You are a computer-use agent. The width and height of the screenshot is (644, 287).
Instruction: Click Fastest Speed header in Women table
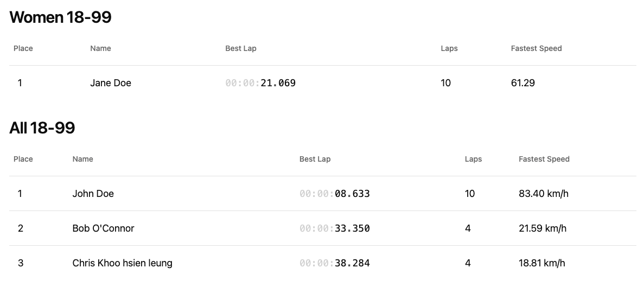point(536,48)
